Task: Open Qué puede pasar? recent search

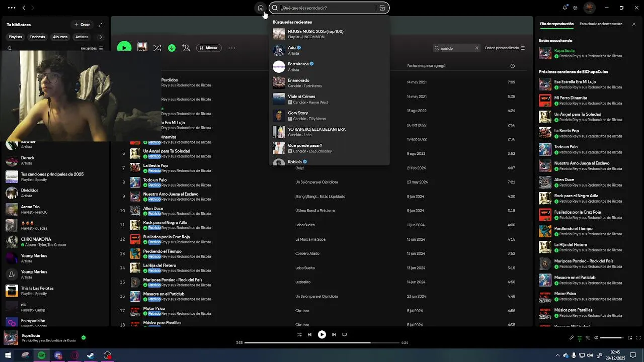Action: point(329,148)
